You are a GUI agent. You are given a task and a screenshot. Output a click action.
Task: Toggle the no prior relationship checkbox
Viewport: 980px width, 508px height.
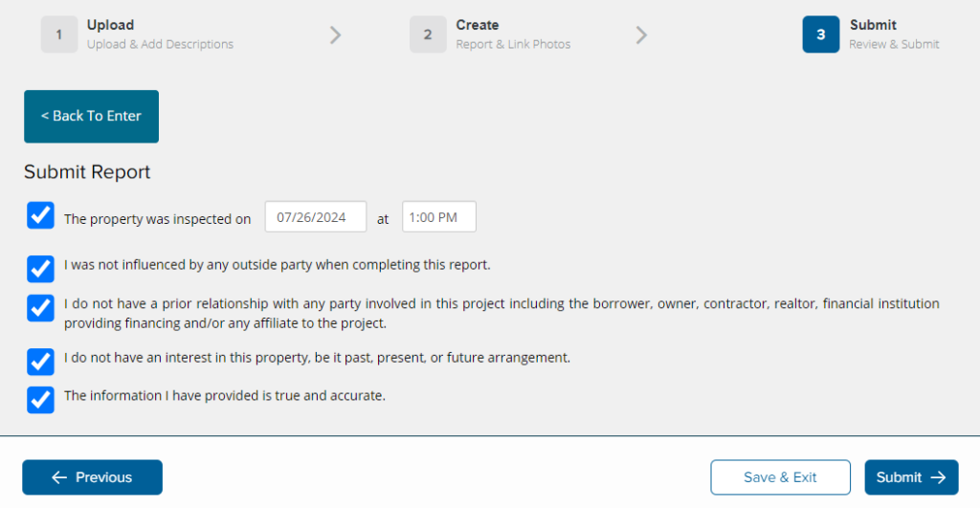click(40, 308)
